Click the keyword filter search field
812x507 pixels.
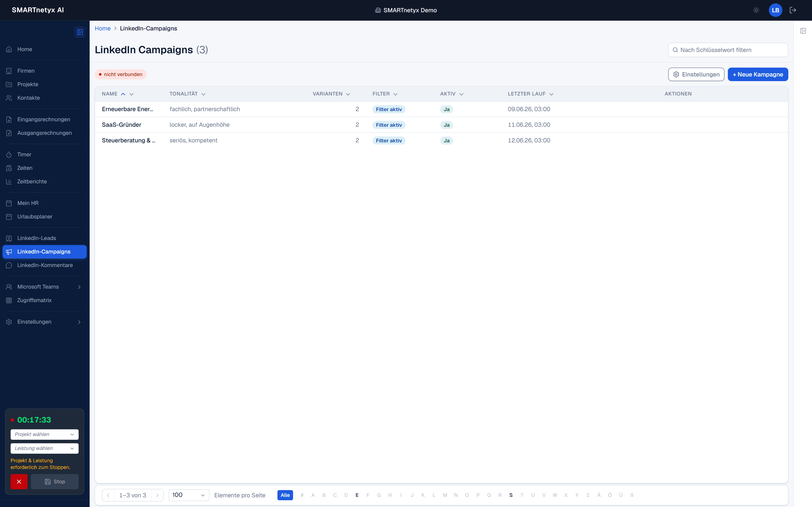[728, 50]
